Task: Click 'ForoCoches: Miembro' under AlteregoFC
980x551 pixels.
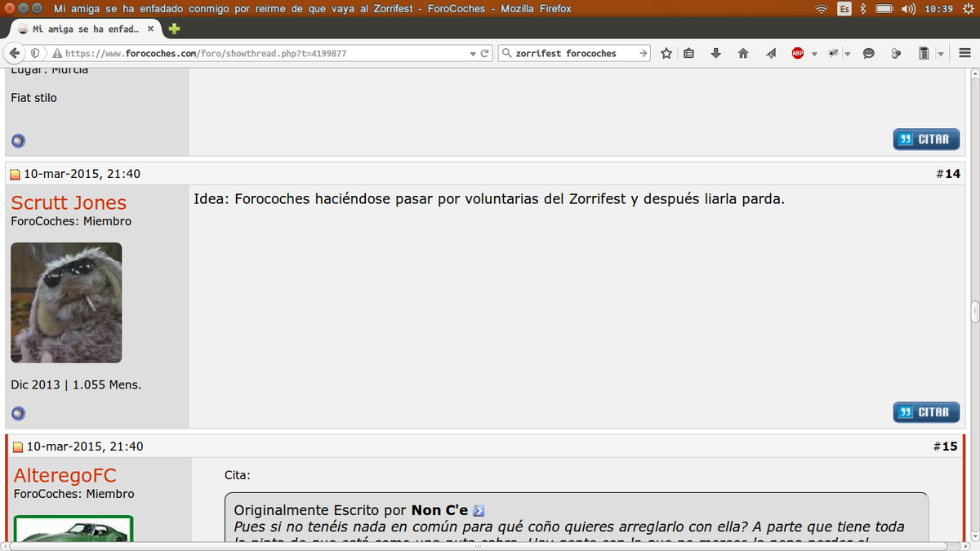Action: [74, 494]
